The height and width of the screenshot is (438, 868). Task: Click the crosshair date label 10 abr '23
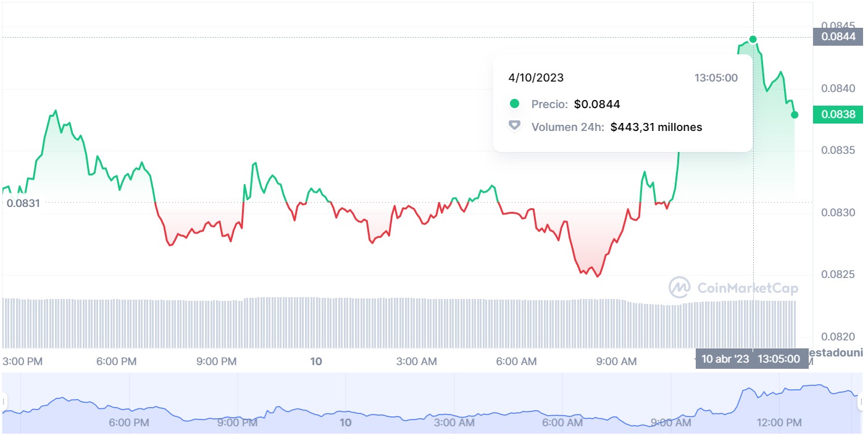point(725,359)
